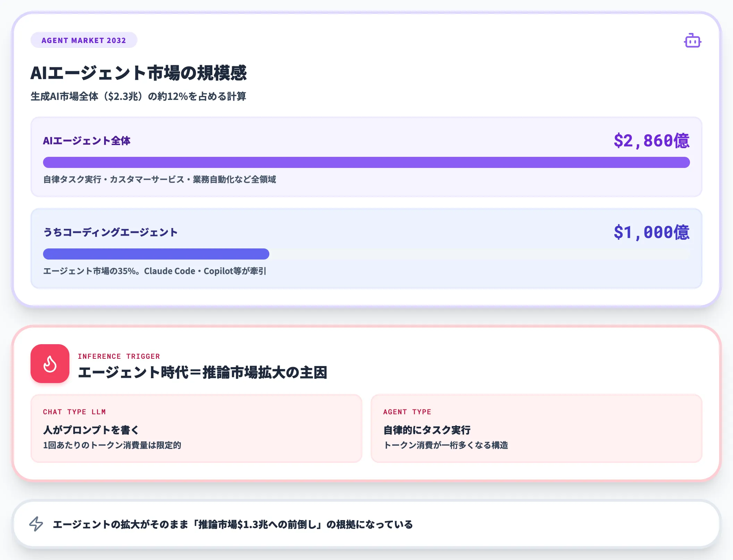
Task: Click the INFERENCE TRIGGER label
Action: pyautogui.click(x=119, y=356)
